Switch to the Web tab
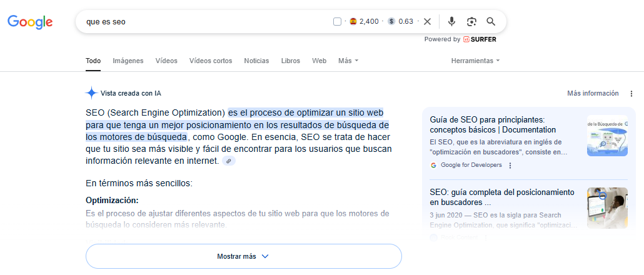This screenshot has width=644, height=275. click(319, 61)
